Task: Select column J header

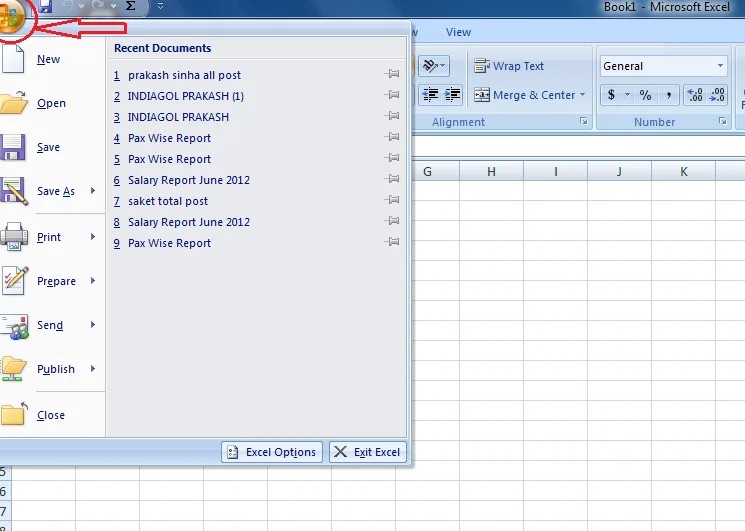Action: coord(619,171)
